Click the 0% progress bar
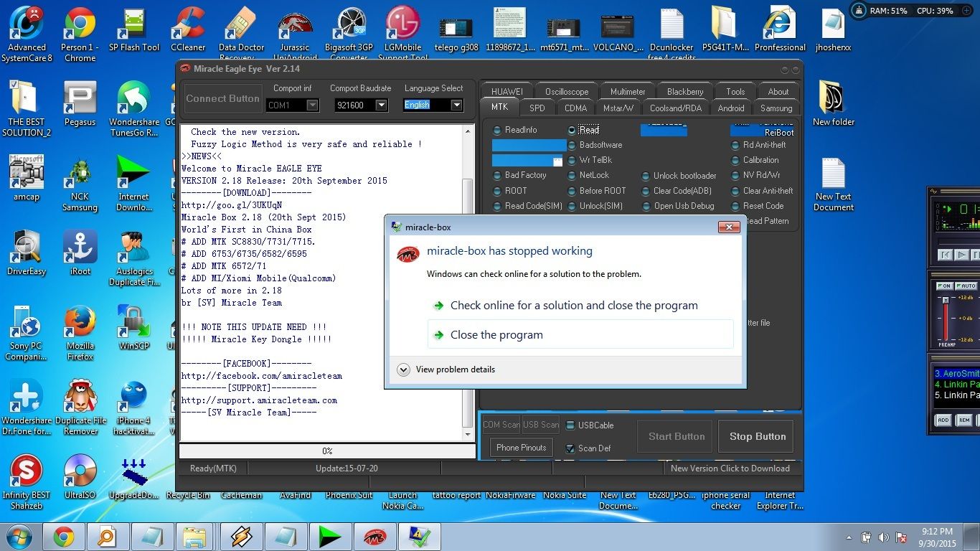The width and height of the screenshot is (980, 551). pos(326,451)
